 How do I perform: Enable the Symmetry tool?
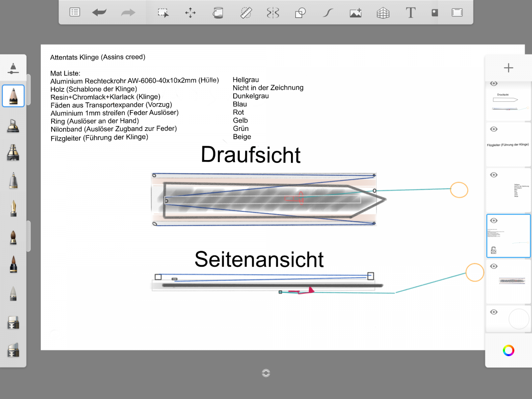click(x=273, y=13)
